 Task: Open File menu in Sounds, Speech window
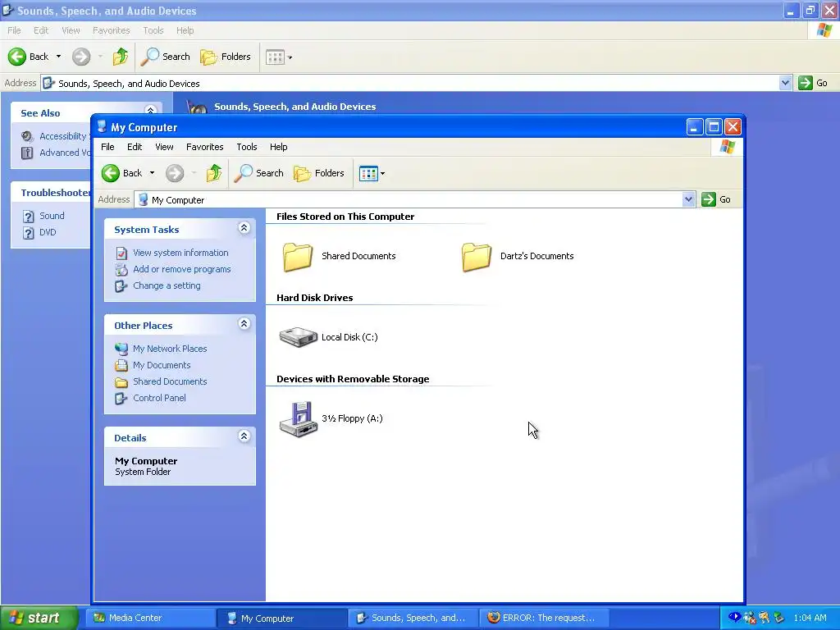point(15,30)
